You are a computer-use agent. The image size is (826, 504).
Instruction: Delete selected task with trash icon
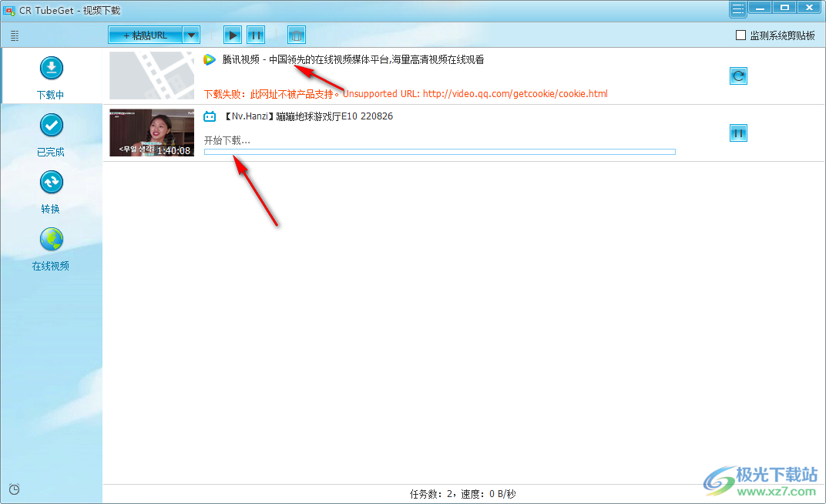(297, 35)
